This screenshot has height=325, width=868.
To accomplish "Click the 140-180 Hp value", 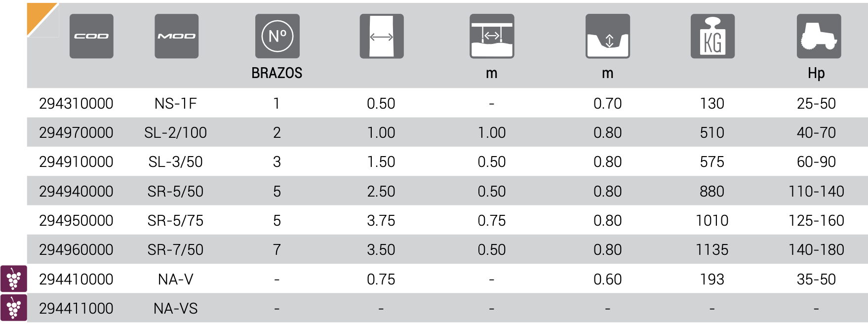I will (x=816, y=250).
